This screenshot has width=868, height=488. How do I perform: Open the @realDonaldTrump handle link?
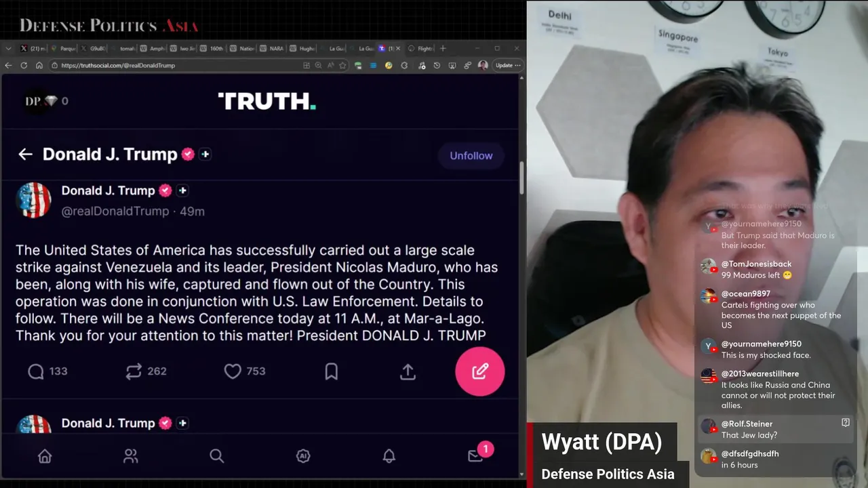click(x=115, y=211)
